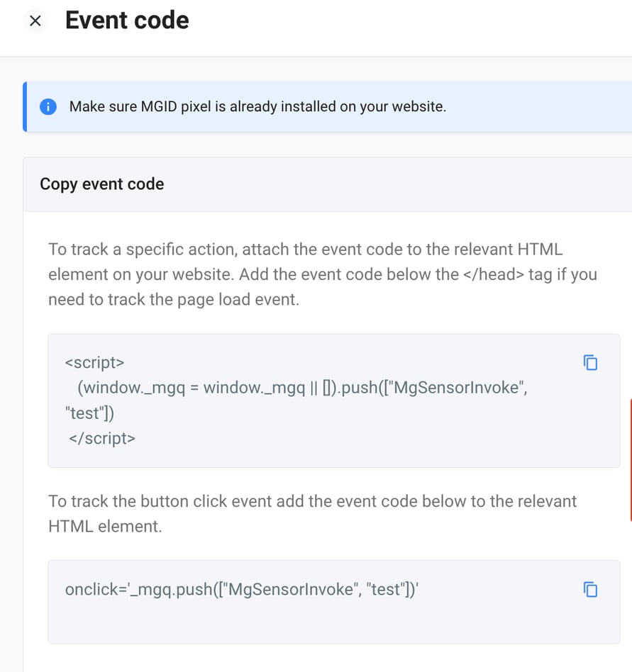This screenshot has height=672, width=632.
Task: Click the opening <script> tag line
Action: coord(94,362)
